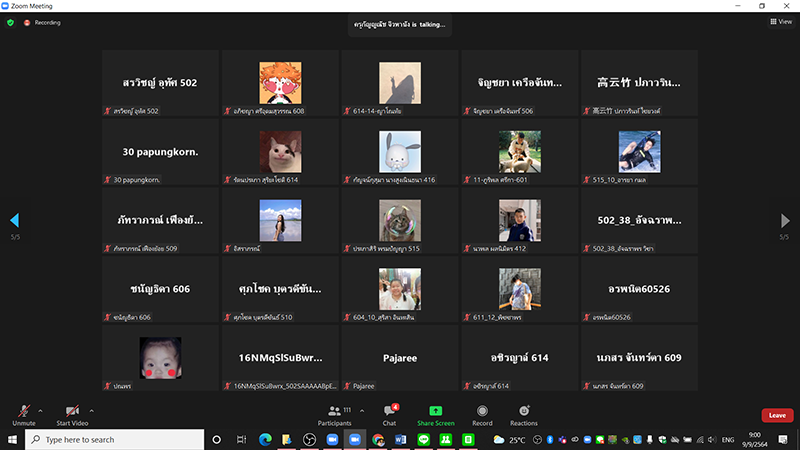Open the Chat panel

(390, 413)
